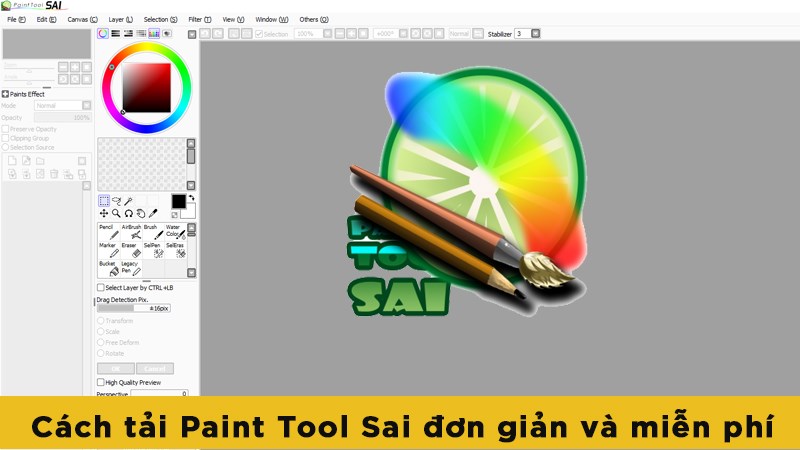800x450 pixels.
Task: Enable Select Layer by CTRL+LB checkbox
Action: coord(101,288)
